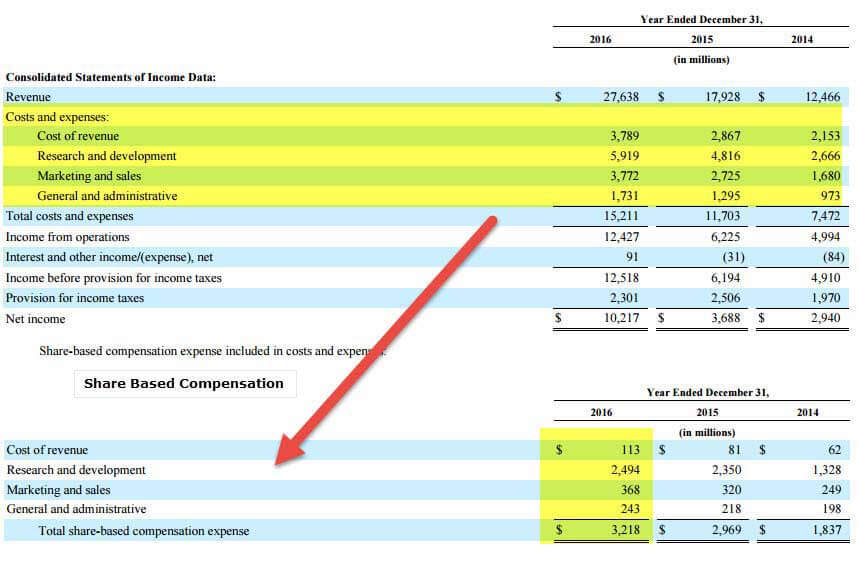Select 'Income before provision for income taxes' label
Screen dimensions: 859x567
pyautogui.click(x=114, y=278)
